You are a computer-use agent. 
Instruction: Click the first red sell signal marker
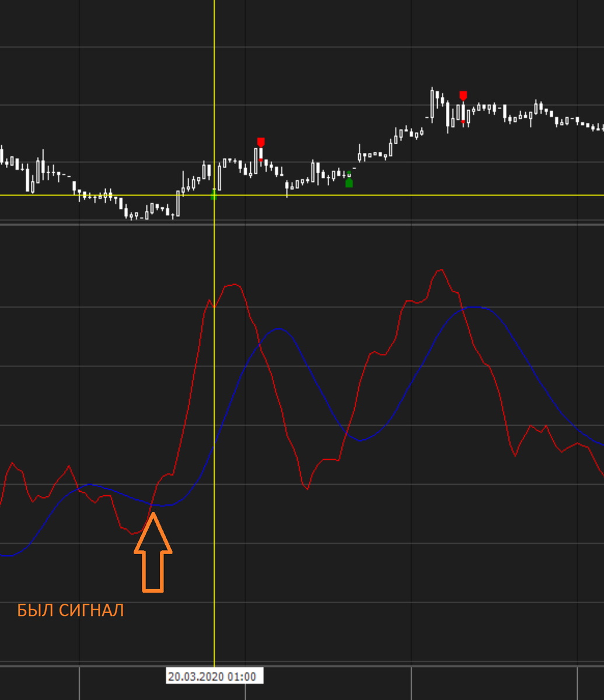coord(261,142)
